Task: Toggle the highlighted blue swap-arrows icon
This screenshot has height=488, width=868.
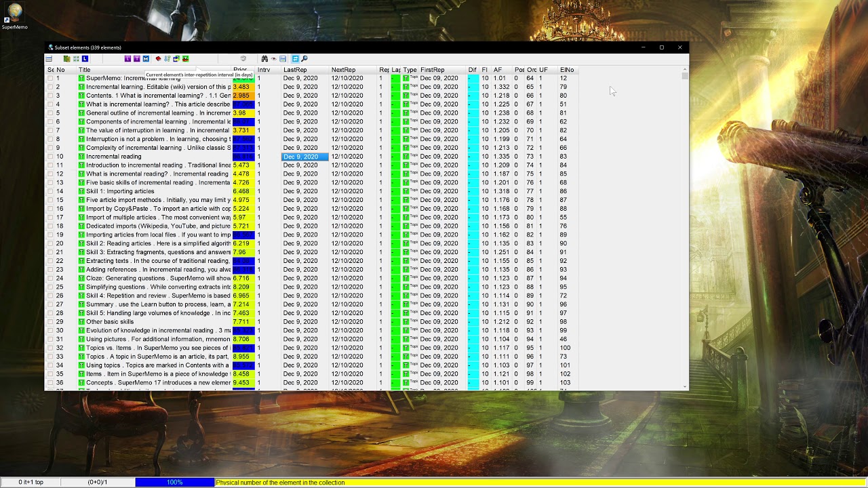Action: (295, 59)
